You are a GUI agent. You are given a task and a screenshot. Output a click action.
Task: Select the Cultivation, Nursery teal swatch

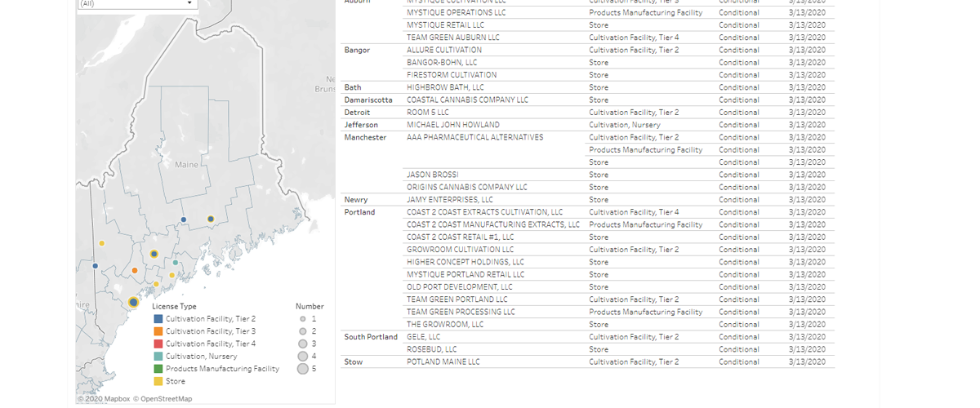[x=158, y=357]
